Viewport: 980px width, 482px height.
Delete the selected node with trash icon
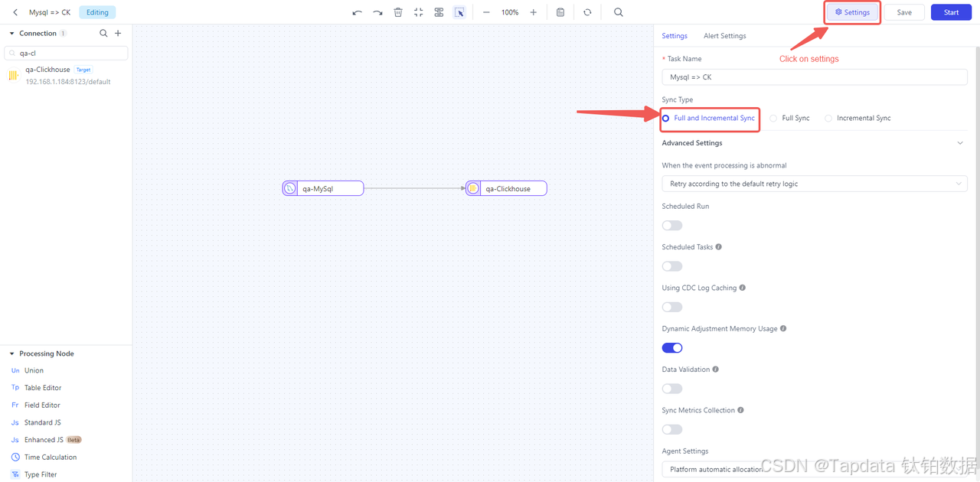(398, 12)
